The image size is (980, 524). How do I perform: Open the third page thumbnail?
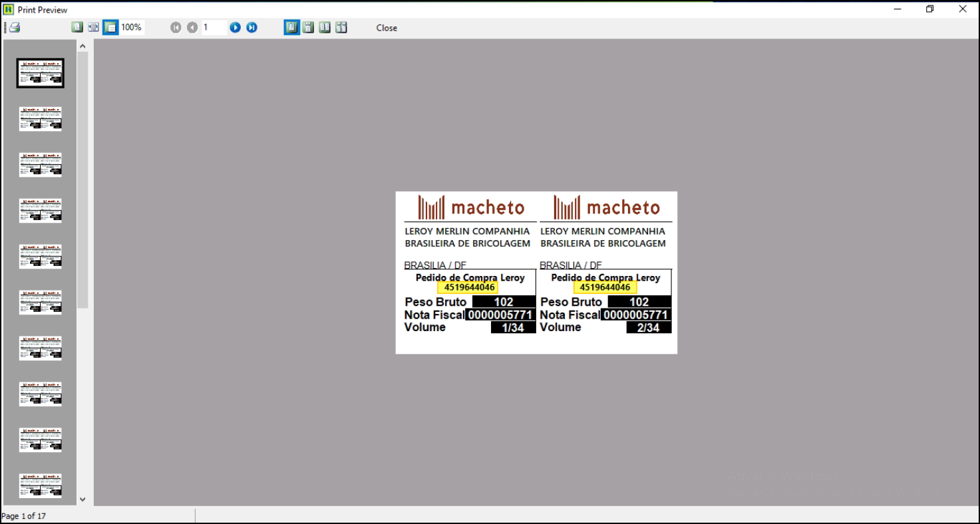coord(41,165)
